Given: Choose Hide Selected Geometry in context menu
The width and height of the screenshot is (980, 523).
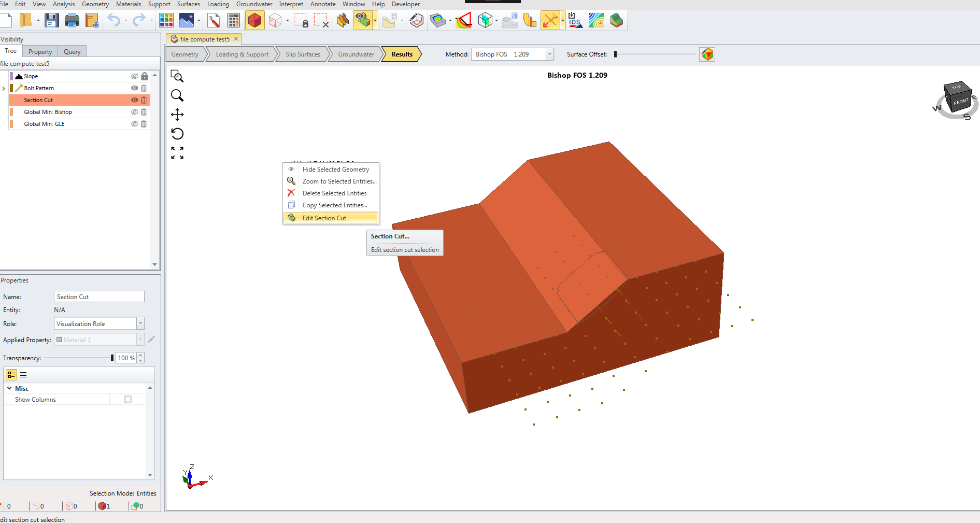Looking at the screenshot, I should pos(331,169).
